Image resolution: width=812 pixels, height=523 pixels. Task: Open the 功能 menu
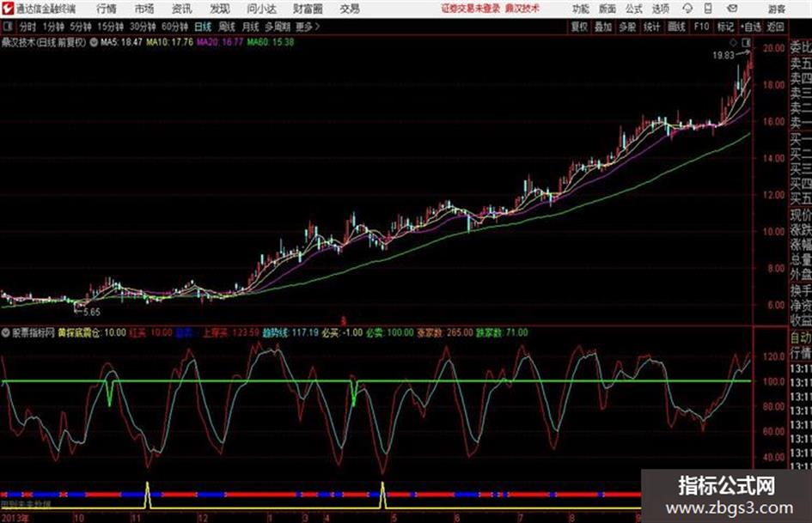(581, 9)
